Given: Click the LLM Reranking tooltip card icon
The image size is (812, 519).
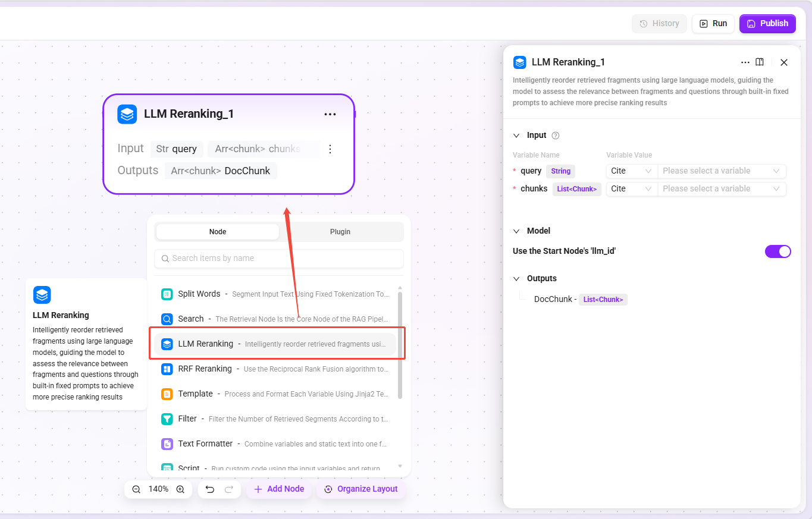Looking at the screenshot, I should [x=42, y=295].
